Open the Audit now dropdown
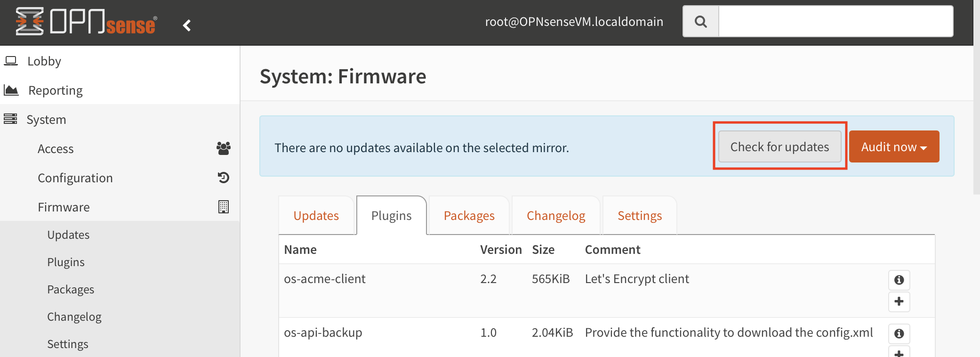Image resolution: width=980 pixels, height=357 pixels. click(x=894, y=147)
